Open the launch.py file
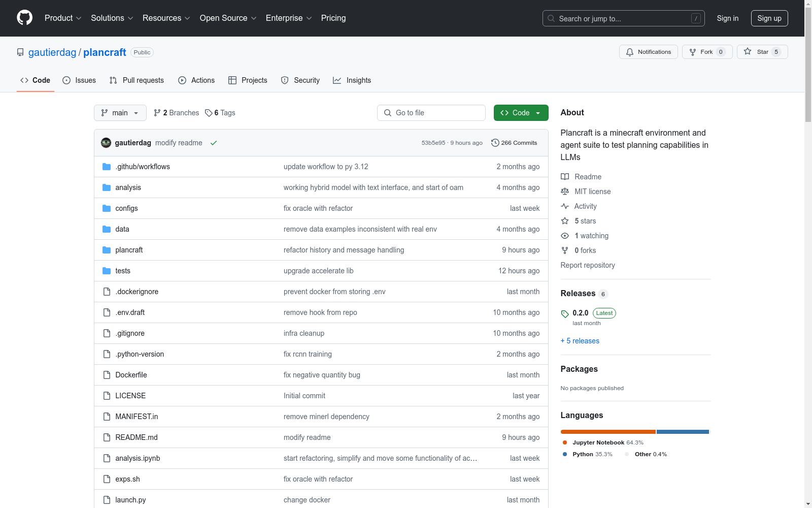The height and width of the screenshot is (508, 812). (x=130, y=500)
